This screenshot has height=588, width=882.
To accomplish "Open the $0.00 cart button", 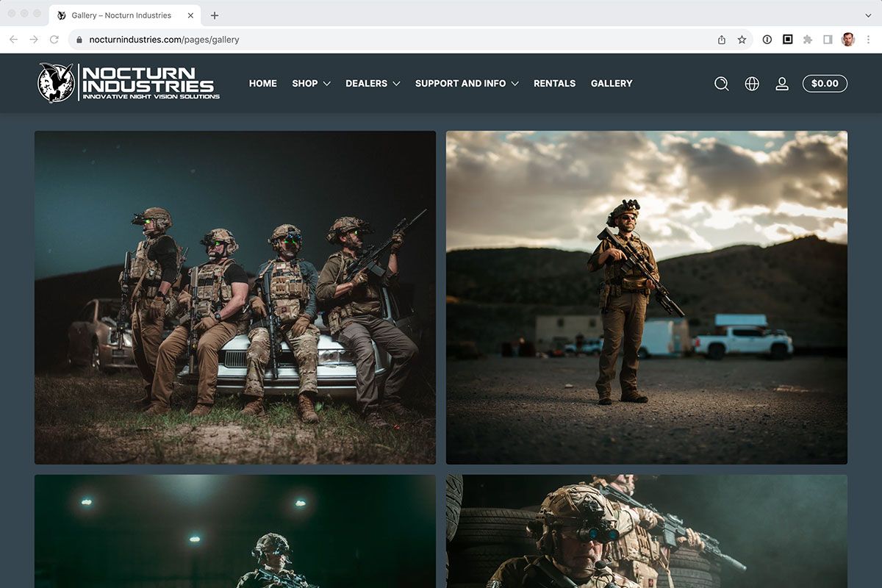I will (825, 84).
